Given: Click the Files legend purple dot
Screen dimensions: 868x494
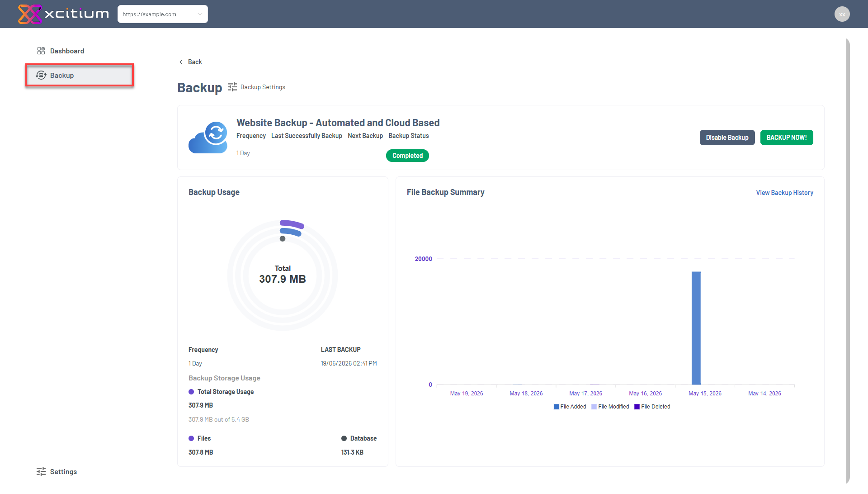Looking at the screenshot, I should tap(191, 438).
